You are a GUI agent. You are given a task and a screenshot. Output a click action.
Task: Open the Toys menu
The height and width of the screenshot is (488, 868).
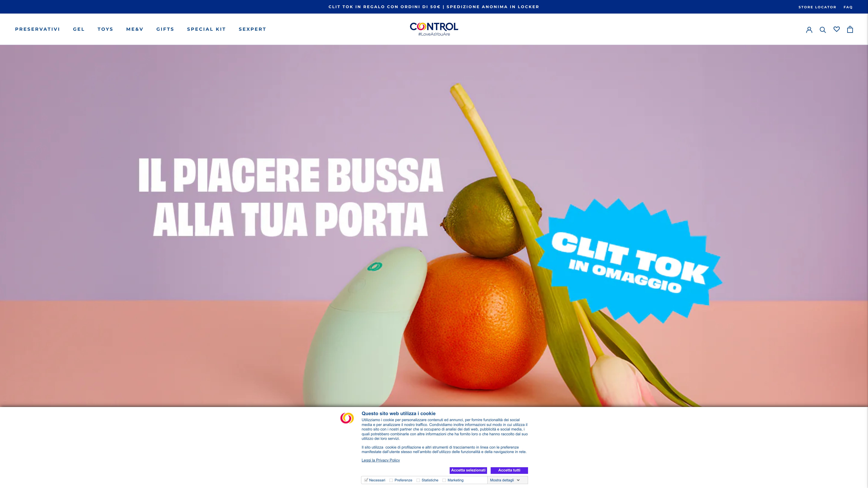coord(105,29)
